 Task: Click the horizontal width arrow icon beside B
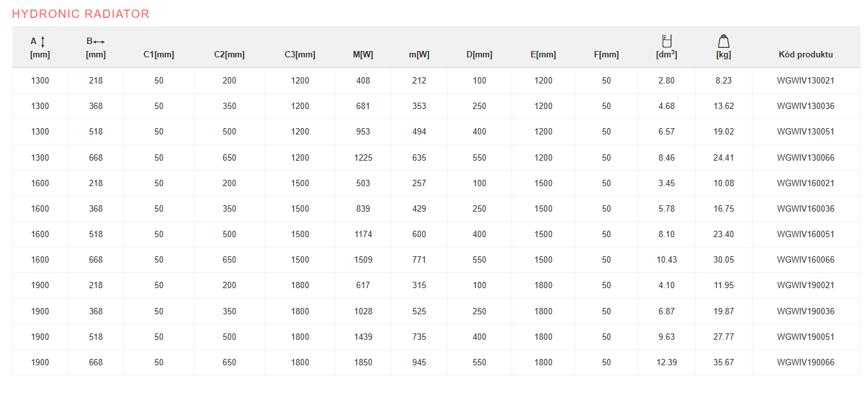coord(98,41)
